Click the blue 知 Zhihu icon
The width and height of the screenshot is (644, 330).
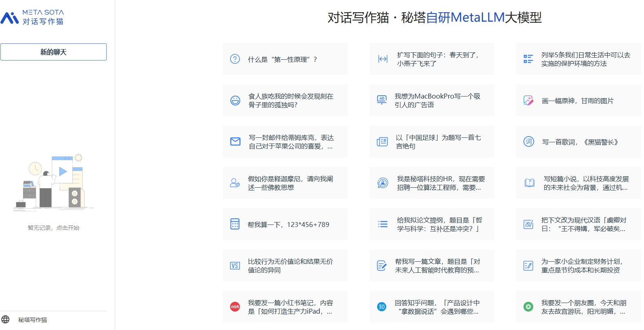[x=382, y=307]
